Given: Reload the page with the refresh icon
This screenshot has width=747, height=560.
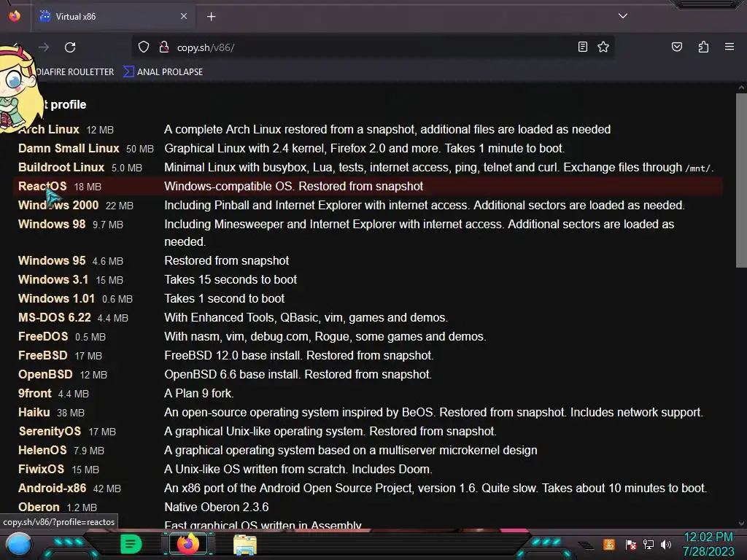Looking at the screenshot, I should [70, 47].
